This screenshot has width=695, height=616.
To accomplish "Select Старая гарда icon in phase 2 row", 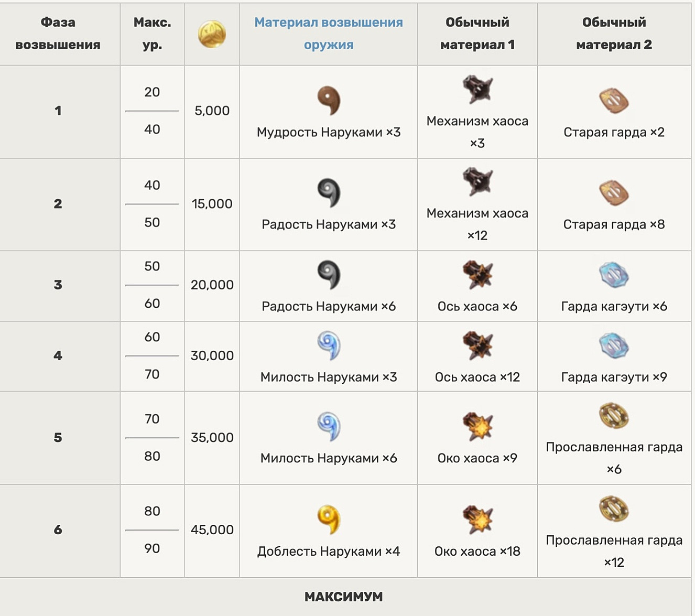I will [x=614, y=193].
